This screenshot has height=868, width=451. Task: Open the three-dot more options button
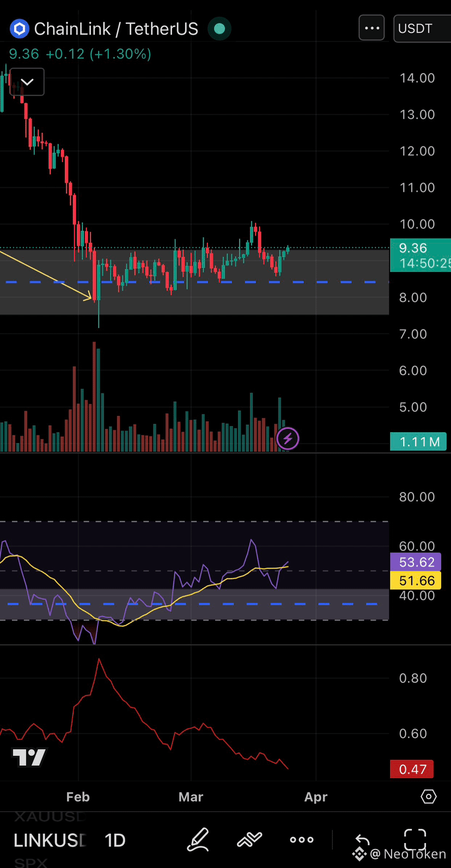point(372,28)
